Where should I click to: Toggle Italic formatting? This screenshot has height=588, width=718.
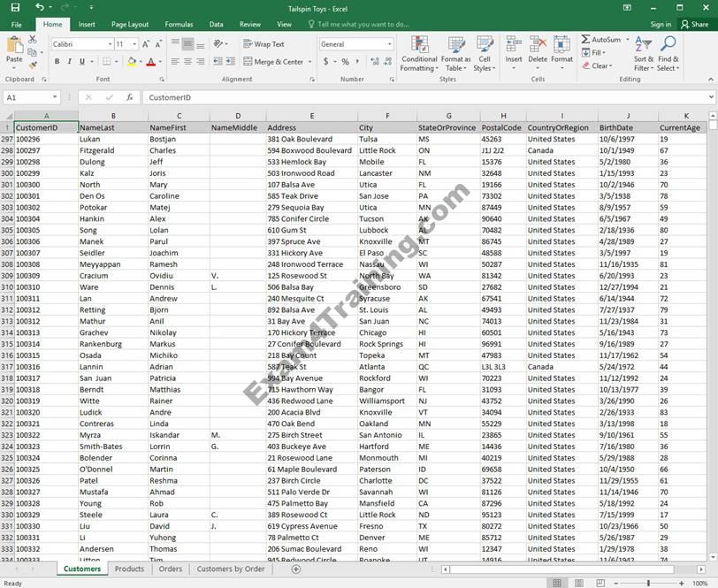(x=71, y=62)
